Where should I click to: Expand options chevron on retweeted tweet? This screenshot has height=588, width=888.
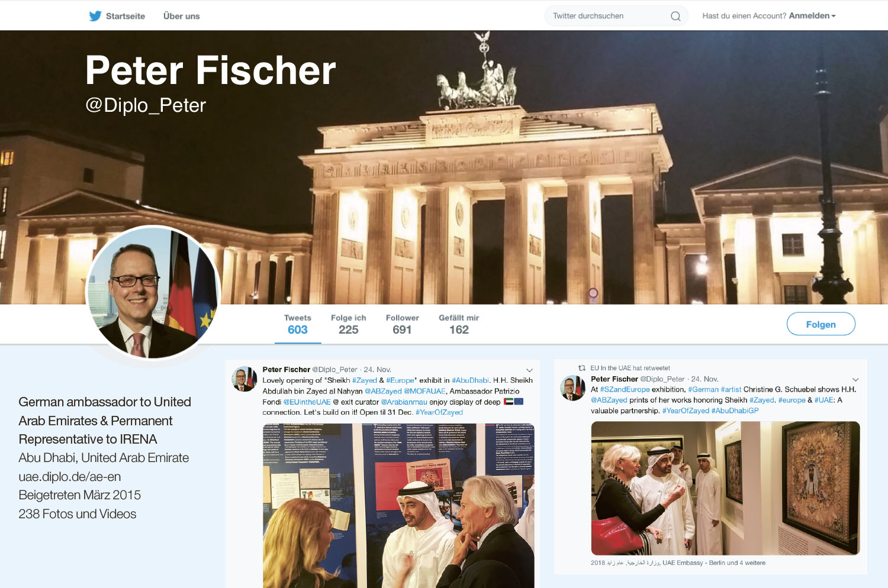click(855, 380)
